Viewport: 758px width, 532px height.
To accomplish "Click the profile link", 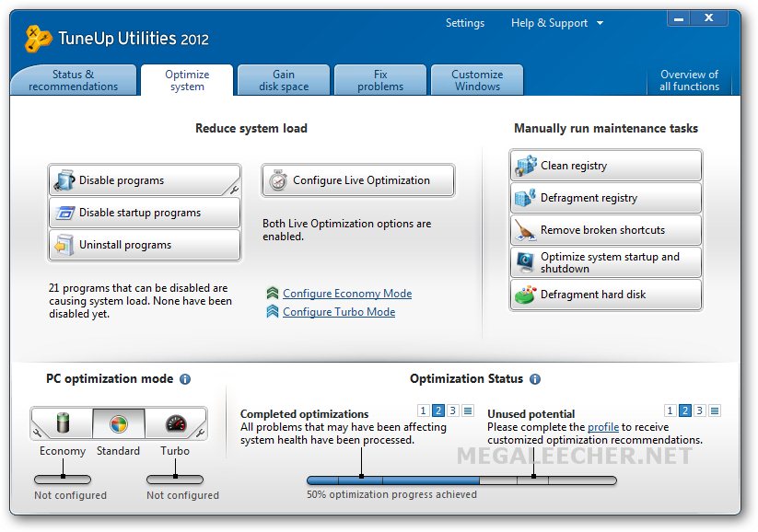I will [x=603, y=427].
